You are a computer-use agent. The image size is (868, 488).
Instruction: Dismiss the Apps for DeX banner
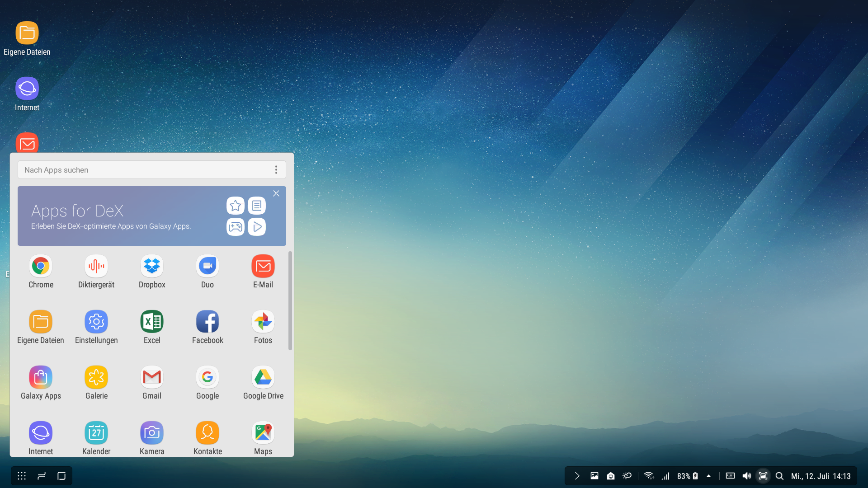click(276, 193)
